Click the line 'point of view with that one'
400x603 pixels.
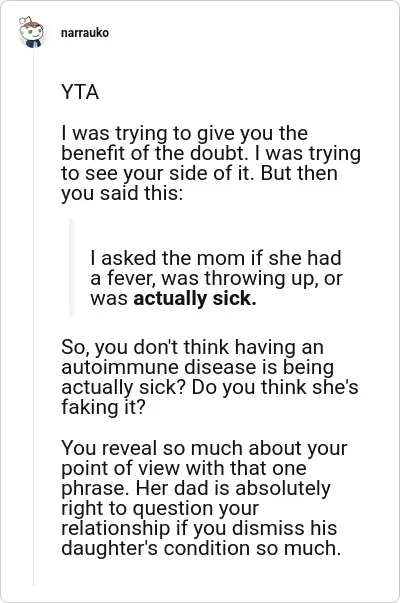[184, 468]
